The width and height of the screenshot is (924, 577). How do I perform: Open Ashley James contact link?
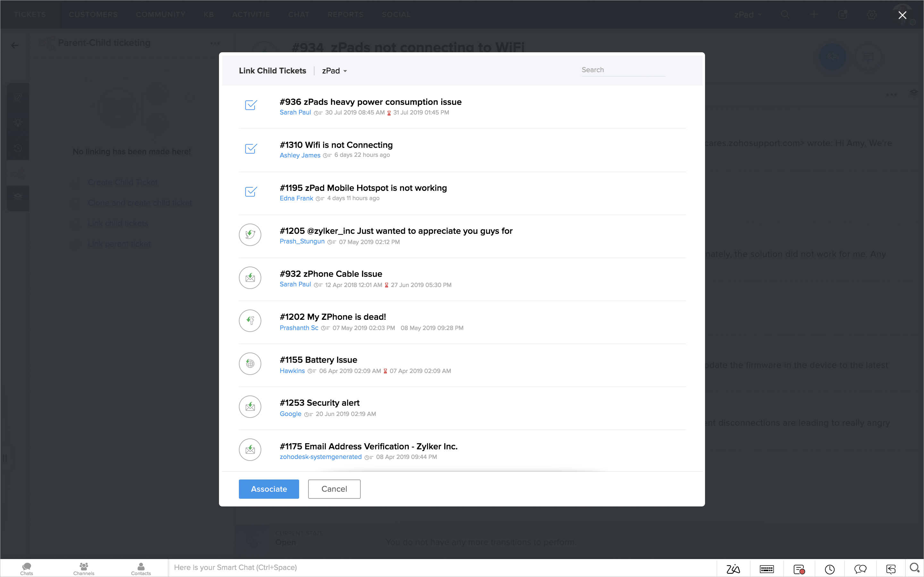(300, 155)
